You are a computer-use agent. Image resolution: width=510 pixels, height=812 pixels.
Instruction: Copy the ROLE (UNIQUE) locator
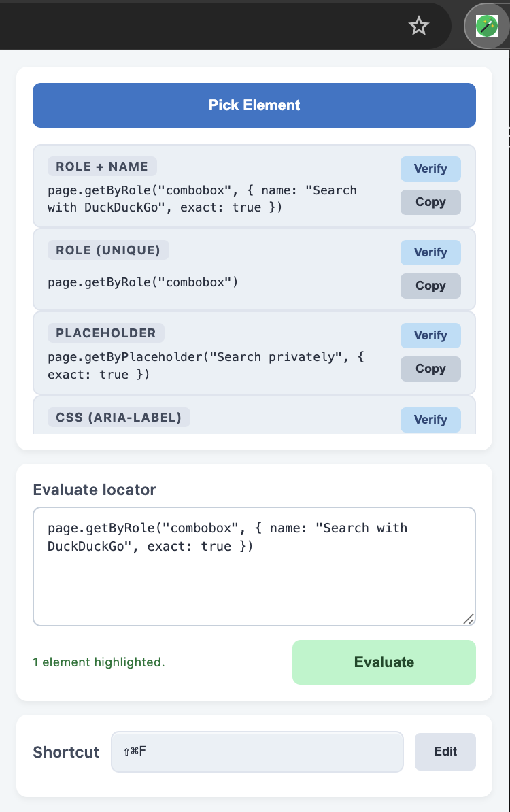(430, 286)
